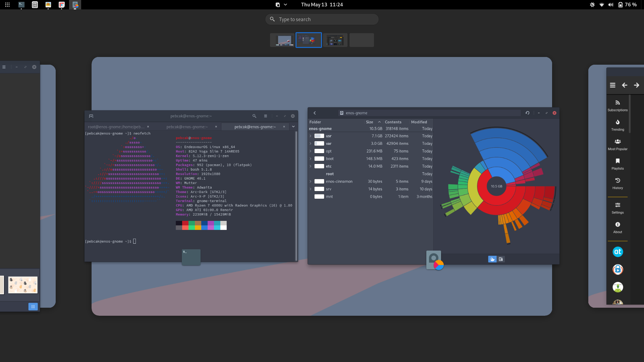Expand the etc folder row
Screen dimensions: 644x362
coord(310,166)
